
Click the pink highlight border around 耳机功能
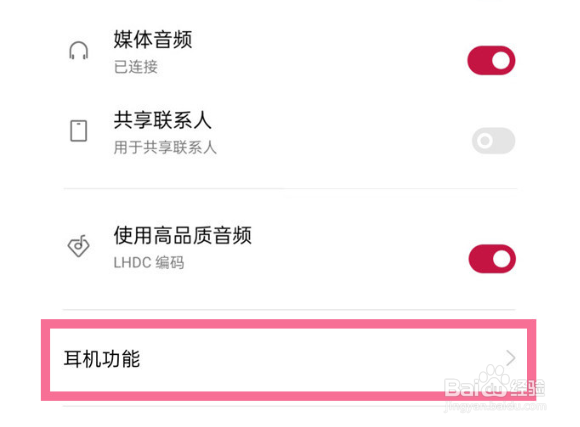click(289, 324)
